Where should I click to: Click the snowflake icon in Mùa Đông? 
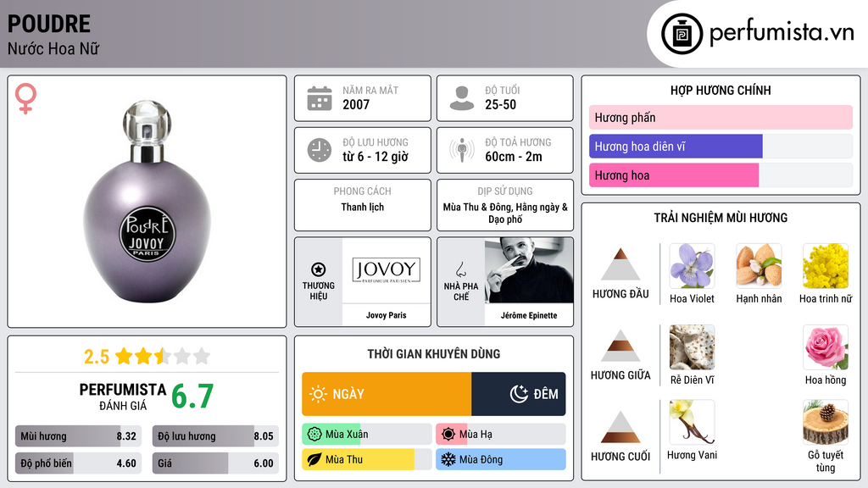[x=448, y=459]
